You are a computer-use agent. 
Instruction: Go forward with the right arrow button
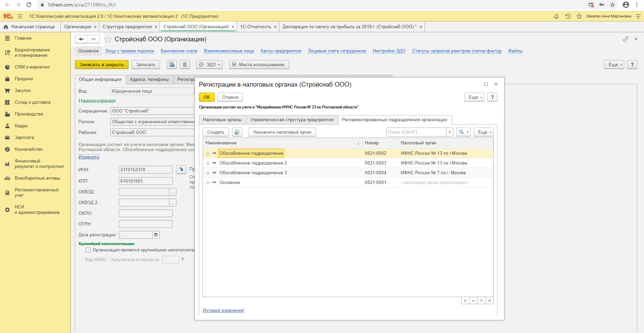[94, 39]
